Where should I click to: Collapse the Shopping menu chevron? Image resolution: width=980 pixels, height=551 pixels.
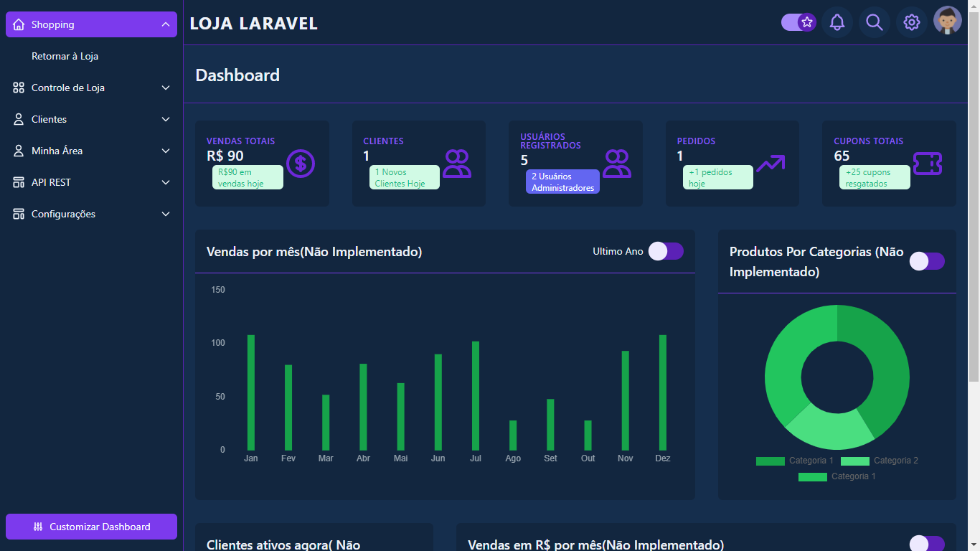coord(166,24)
